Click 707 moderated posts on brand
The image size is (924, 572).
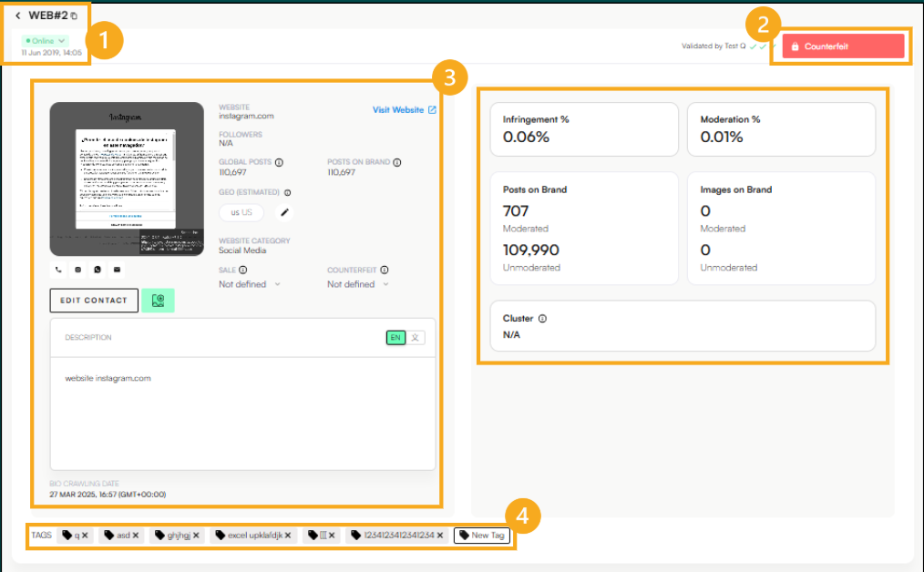click(516, 211)
